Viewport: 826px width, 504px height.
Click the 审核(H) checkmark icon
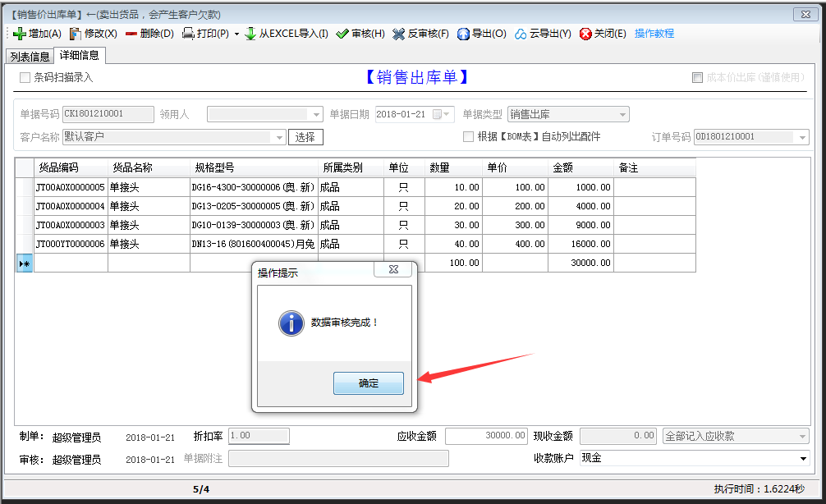342,34
